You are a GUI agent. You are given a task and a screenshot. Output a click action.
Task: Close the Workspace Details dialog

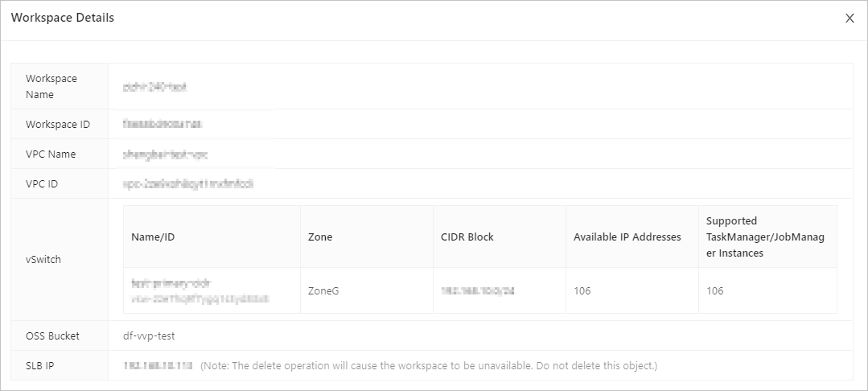(x=849, y=19)
